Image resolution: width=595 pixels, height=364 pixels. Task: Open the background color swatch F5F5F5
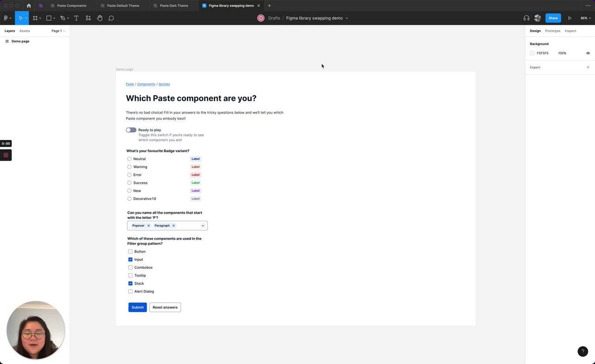pos(532,53)
